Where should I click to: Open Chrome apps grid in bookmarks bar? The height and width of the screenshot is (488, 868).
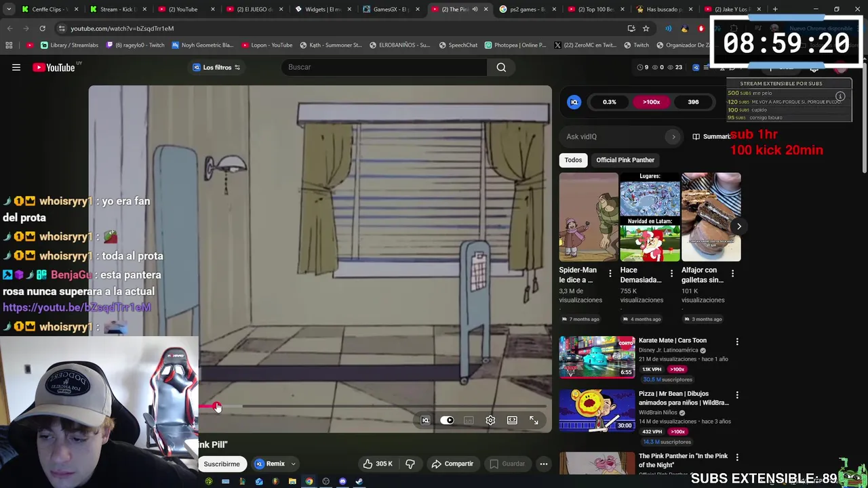click(x=9, y=45)
